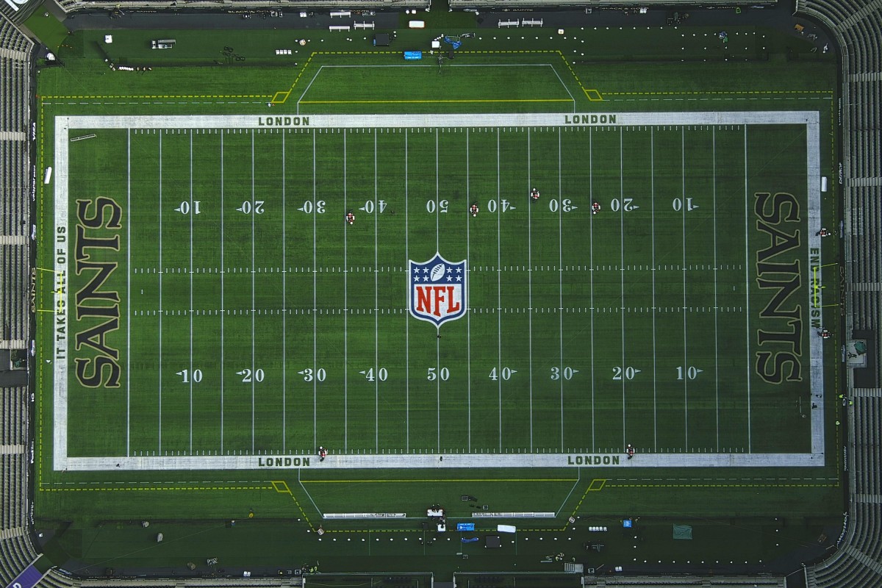Screen dimensions: 882x588
Task: Click the SAINTS wordmark beside END RACISM
Action: pos(778,287)
